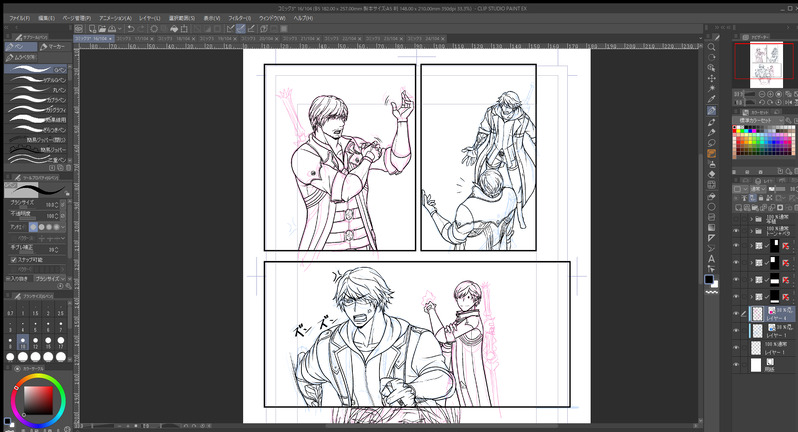798x432 pixels.
Task: Select the highlighted Pen tool in toolbox
Action: click(711, 111)
